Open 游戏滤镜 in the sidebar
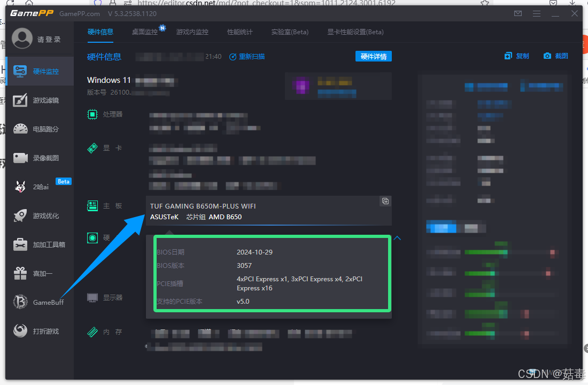Viewport: 588px width, 385px height. [40, 100]
